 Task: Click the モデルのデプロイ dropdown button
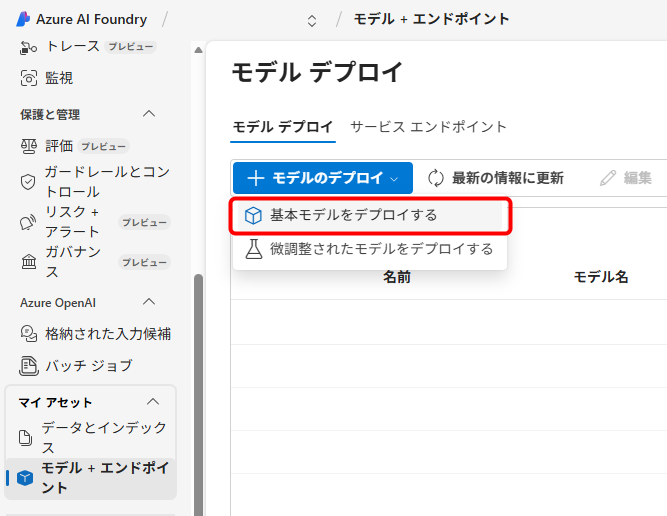[322, 178]
